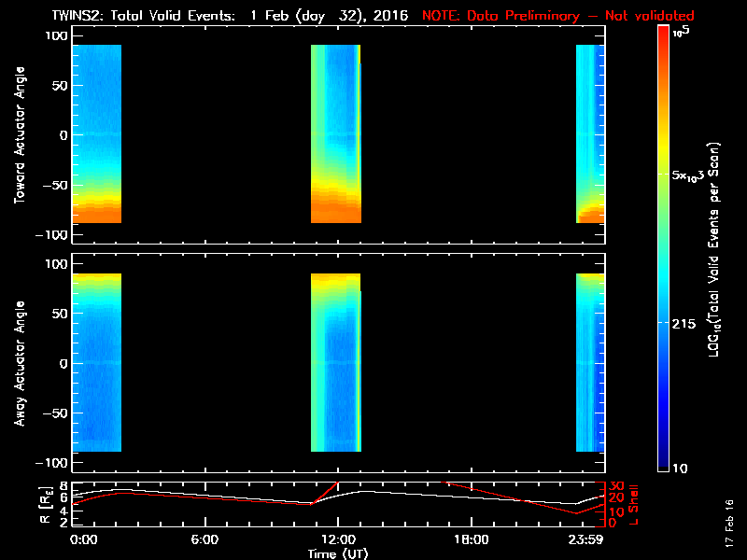Click the '6:00' time tick label
The width and height of the screenshot is (747, 560).
[x=204, y=539]
